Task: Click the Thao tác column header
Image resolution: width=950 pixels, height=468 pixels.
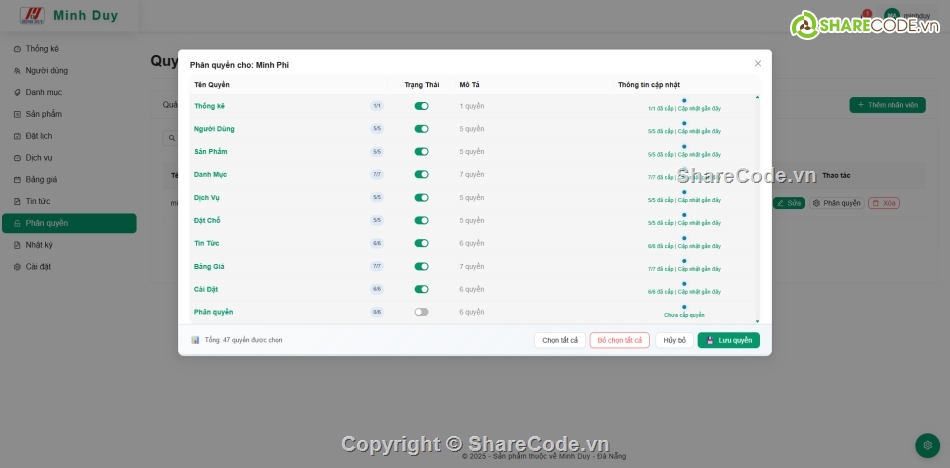Action: click(x=836, y=176)
